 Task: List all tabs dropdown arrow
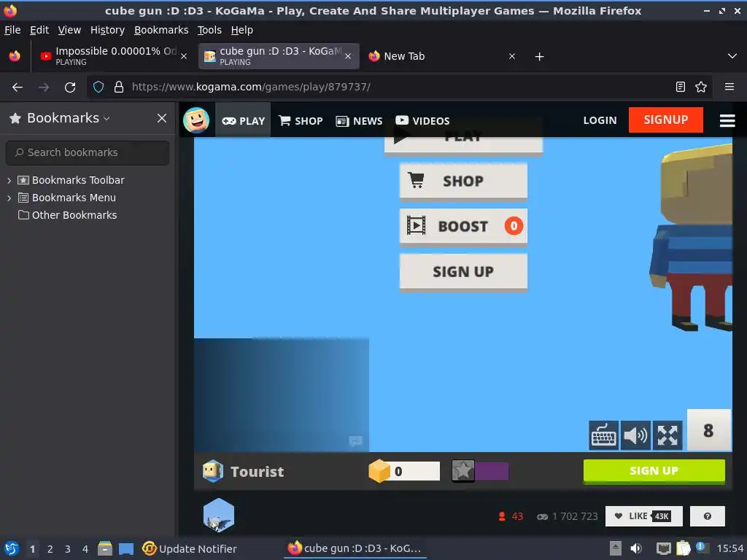coord(732,56)
